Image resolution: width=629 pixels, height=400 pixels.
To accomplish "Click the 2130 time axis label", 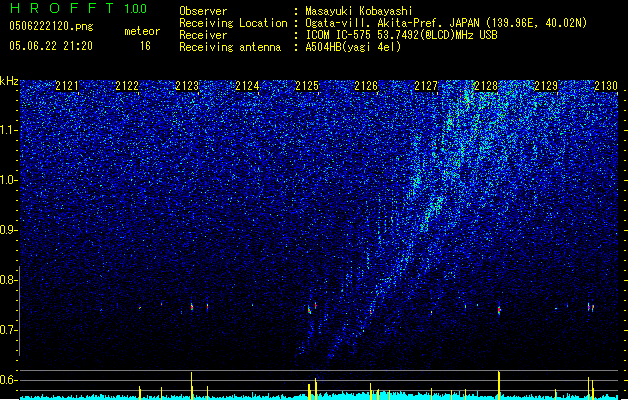I will click(606, 86).
